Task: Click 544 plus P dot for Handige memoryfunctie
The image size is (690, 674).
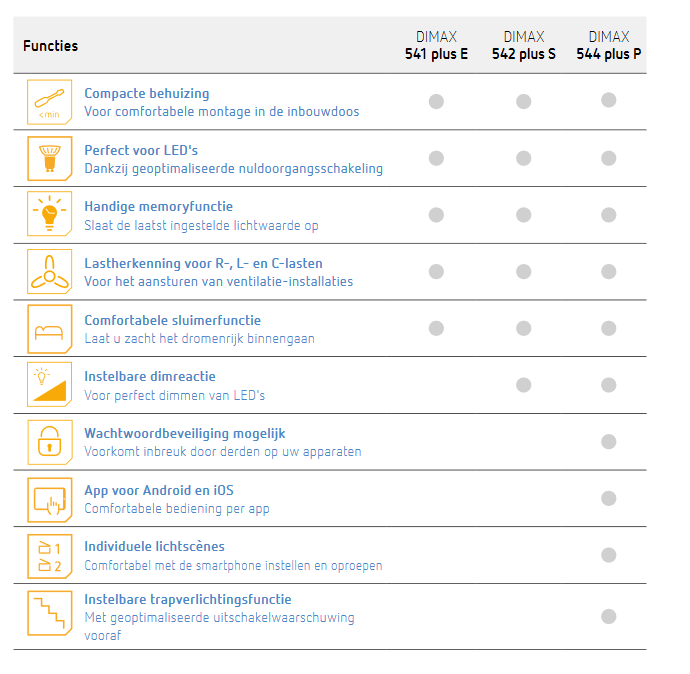Action: pyautogui.click(x=609, y=215)
